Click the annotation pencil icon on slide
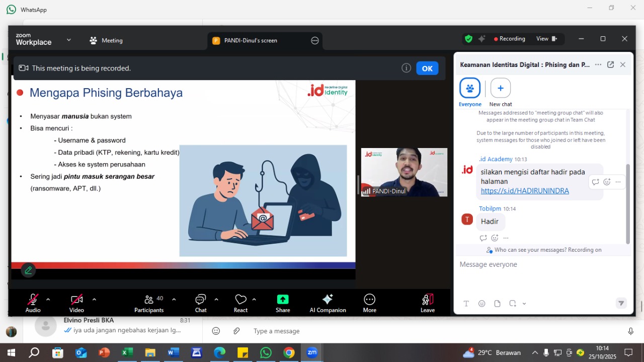The width and height of the screenshot is (644, 362). [29, 270]
